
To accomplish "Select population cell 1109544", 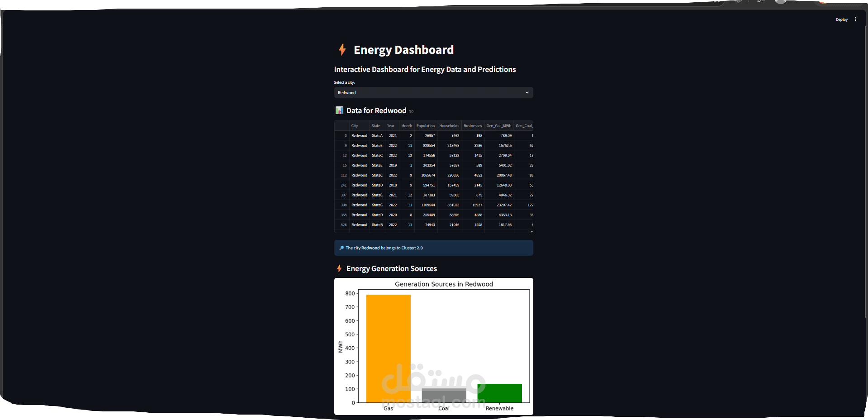I will (x=426, y=205).
